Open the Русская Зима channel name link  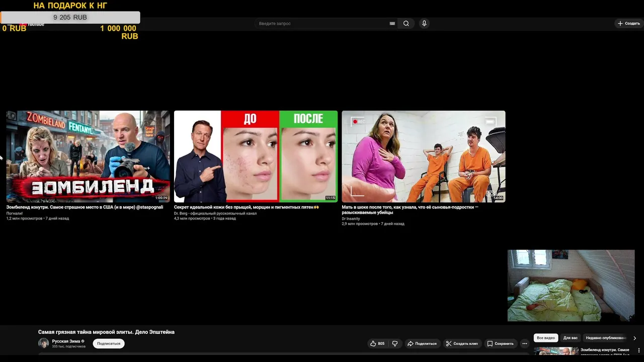[66, 341]
